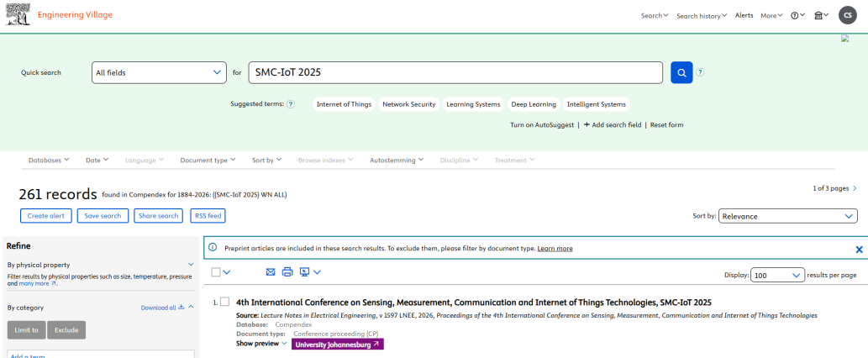The image size is (868, 358).
Task: Open the Databases filter menu
Action: [49, 160]
